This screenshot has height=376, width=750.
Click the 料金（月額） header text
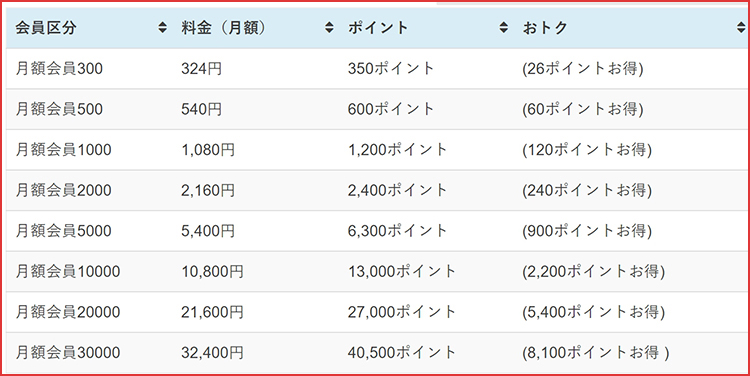click(223, 28)
